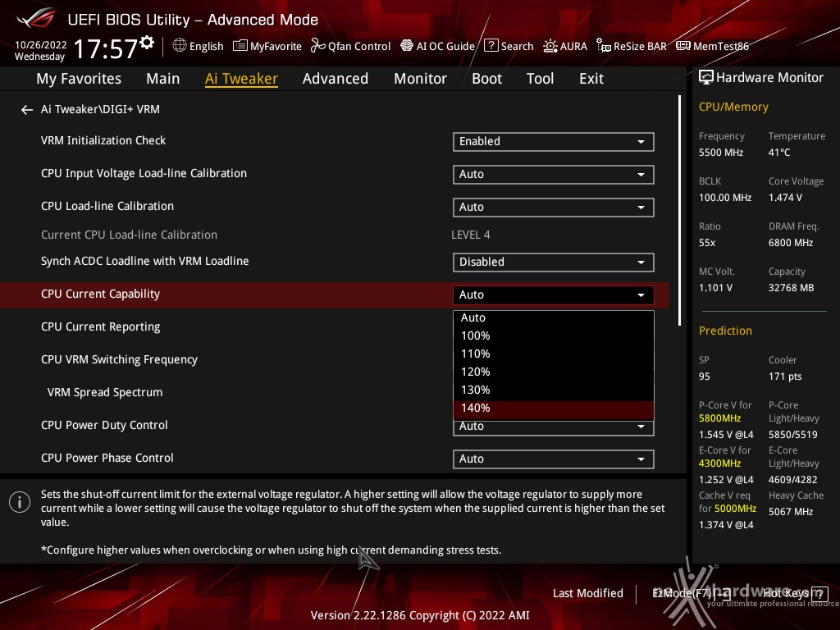Open CPU Power Duty Control dropdown
The width and height of the screenshot is (840, 630).
[x=554, y=427]
